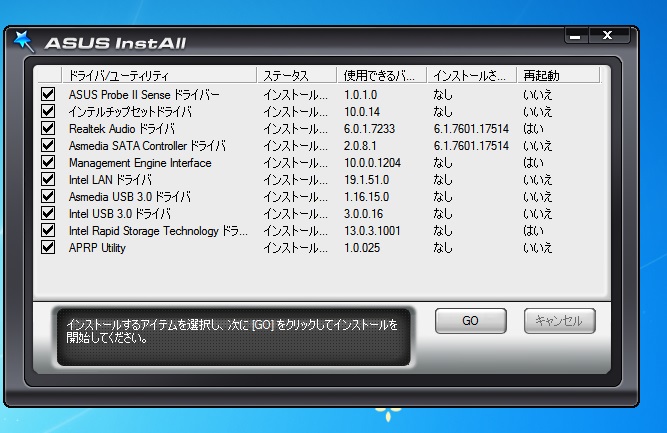Click version 13.0.3.1001 cell
The width and height of the screenshot is (667, 433).
pyautogui.click(x=372, y=231)
